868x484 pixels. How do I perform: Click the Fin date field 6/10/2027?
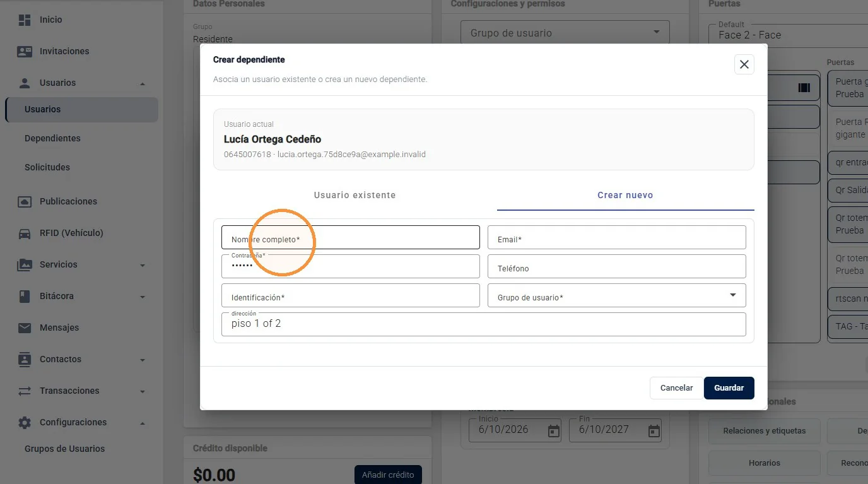click(615, 430)
